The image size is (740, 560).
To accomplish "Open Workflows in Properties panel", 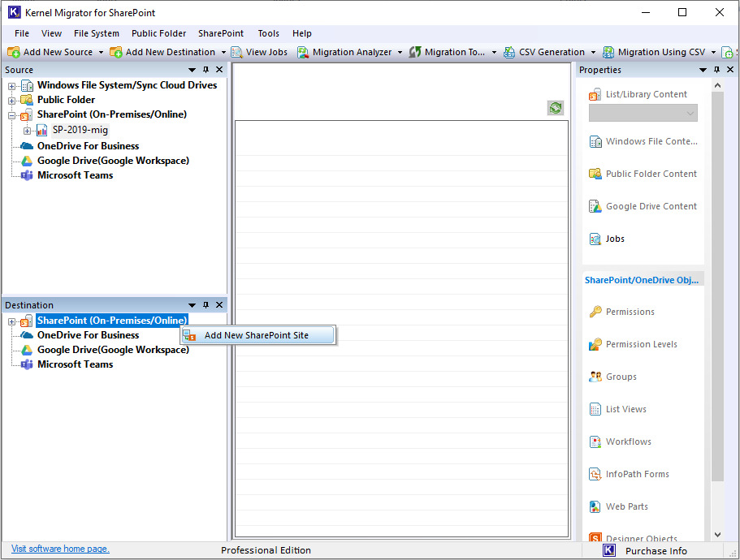I will click(620, 442).
